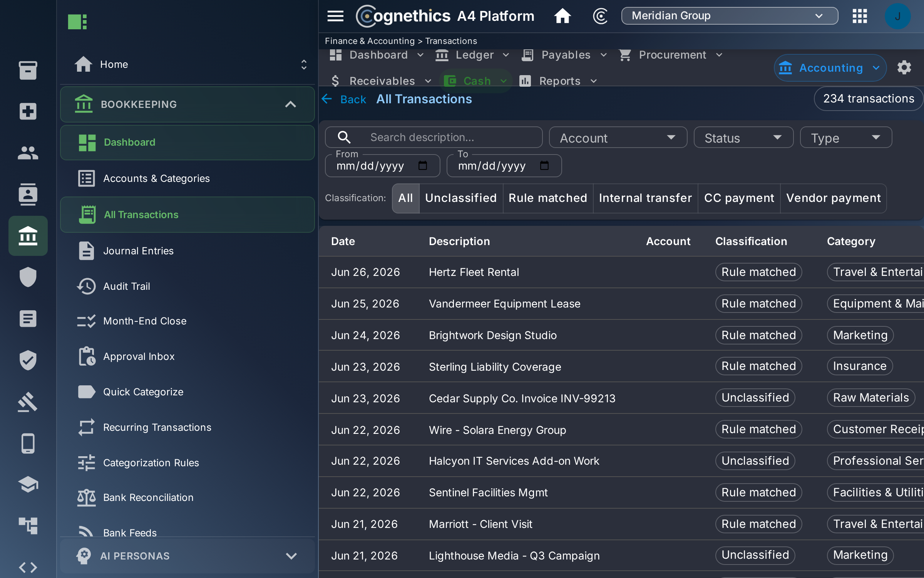Open Bank Reconciliation in sidebar
Viewport: 924px width, 578px height.
[x=187, y=497]
